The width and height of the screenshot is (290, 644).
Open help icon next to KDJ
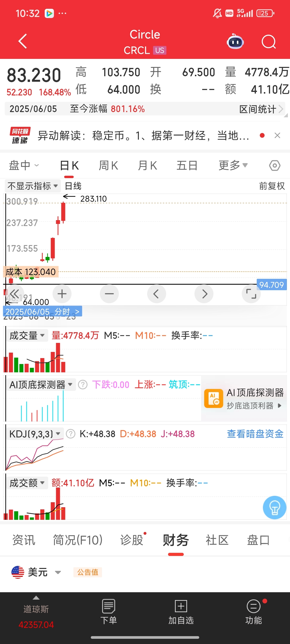click(x=71, y=434)
